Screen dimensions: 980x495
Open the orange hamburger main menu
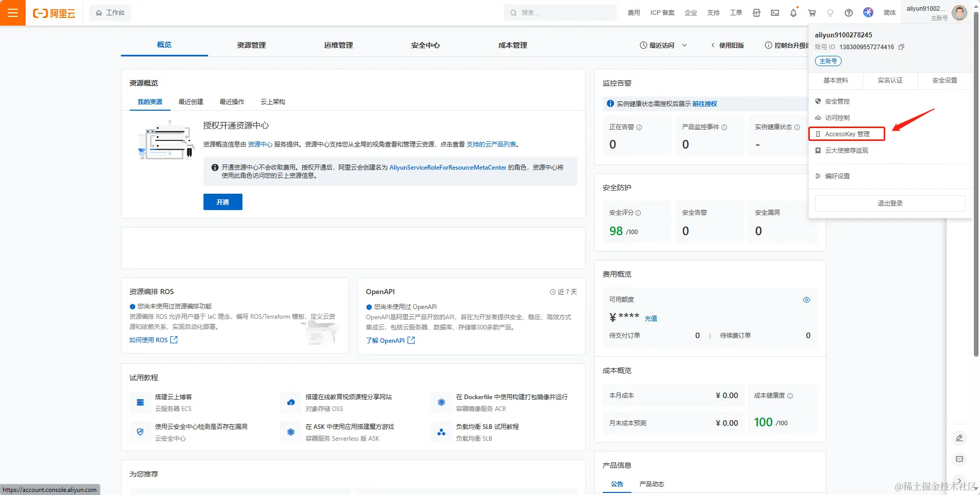click(13, 13)
